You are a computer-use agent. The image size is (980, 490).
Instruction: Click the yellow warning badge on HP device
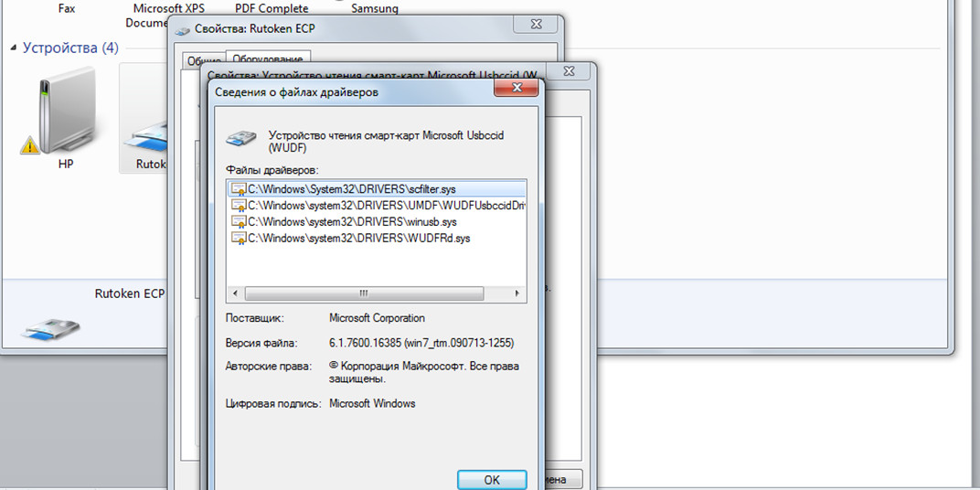coord(30,144)
